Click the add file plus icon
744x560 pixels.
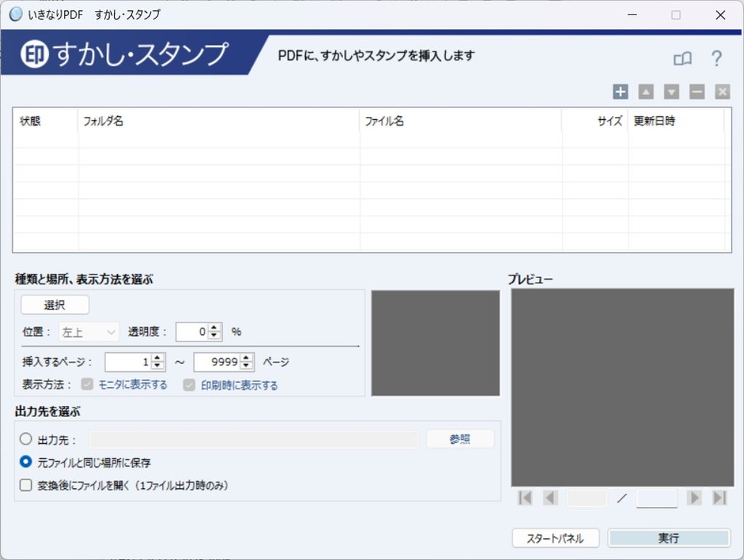click(620, 92)
